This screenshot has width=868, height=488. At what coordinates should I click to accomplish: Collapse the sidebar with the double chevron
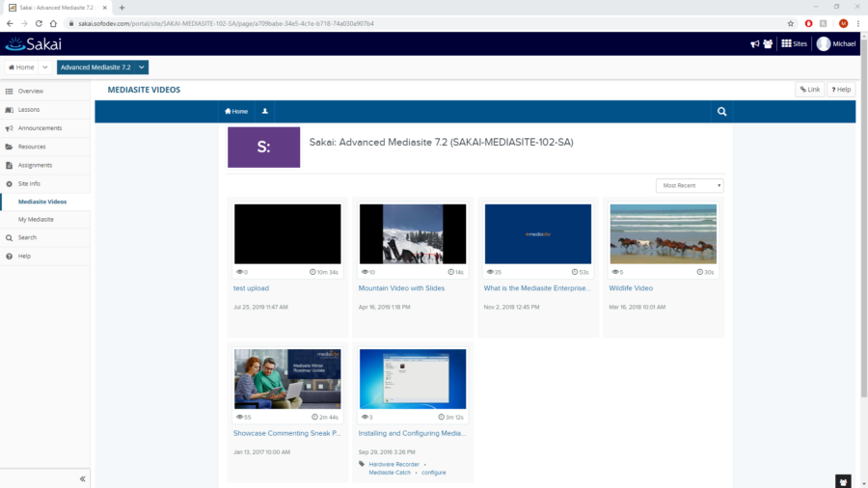tap(83, 478)
